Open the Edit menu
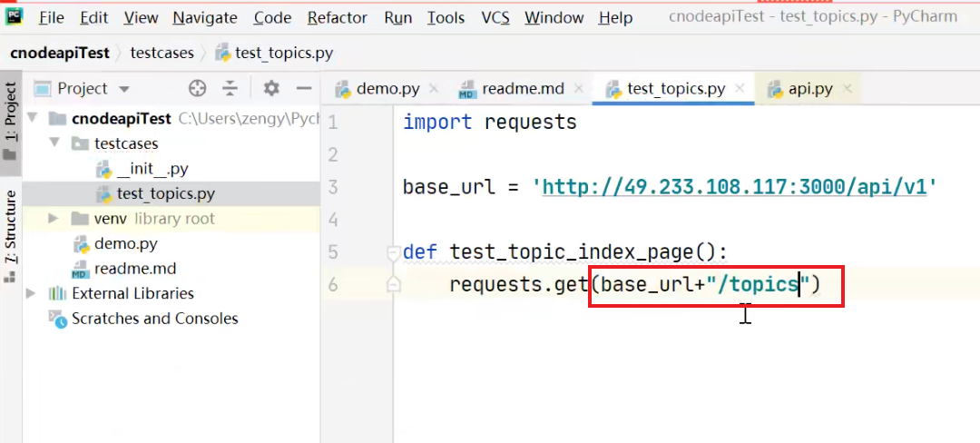Image resolution: width=980 pixels, height=443 pixels. pyautogui.click(x=93, y=17)
